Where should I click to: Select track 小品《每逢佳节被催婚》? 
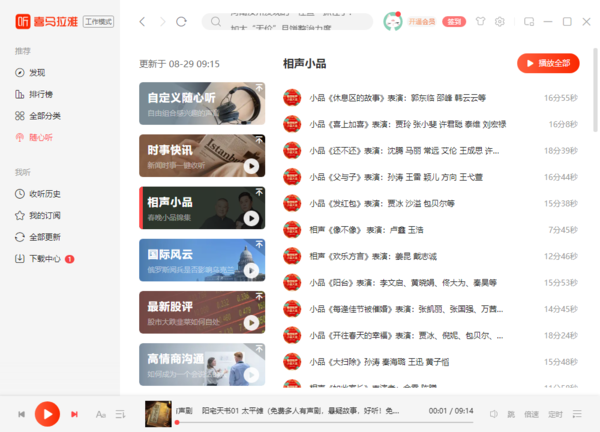(430, 309)
